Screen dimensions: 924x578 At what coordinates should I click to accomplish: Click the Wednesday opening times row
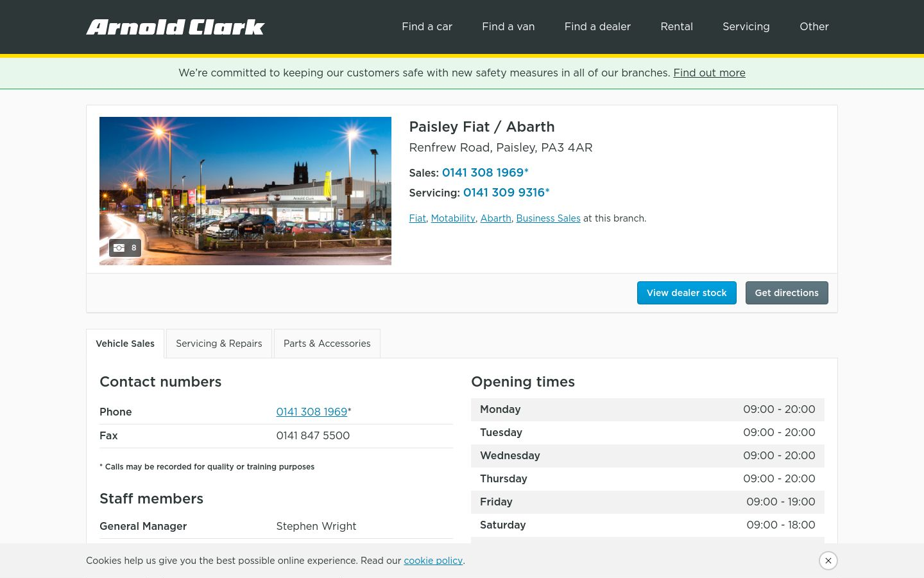[647, 456]
